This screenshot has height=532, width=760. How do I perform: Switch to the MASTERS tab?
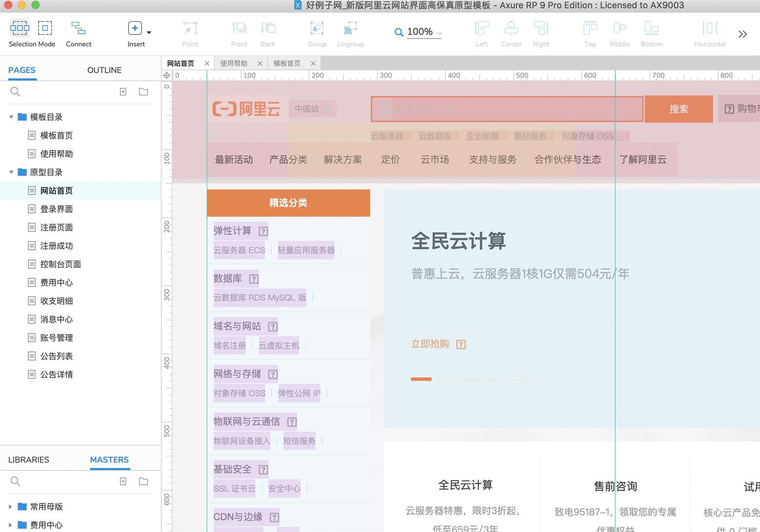pyautogui.click(x=110, y=459)
